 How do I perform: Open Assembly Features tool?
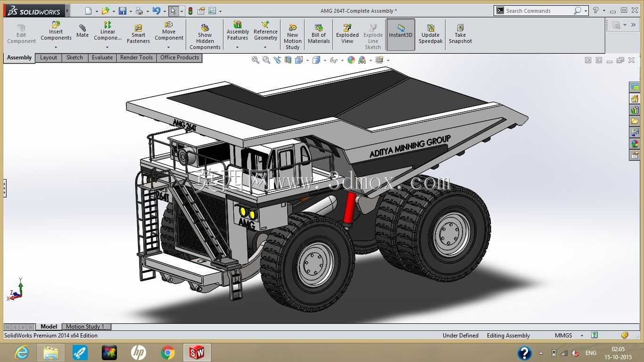[238, 31]
